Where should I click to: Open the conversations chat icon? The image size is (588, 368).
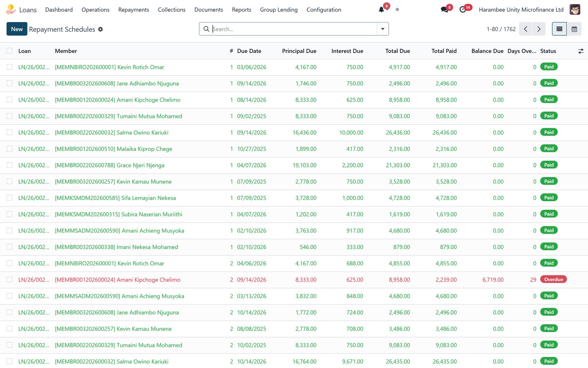click(x=444, y=10)
